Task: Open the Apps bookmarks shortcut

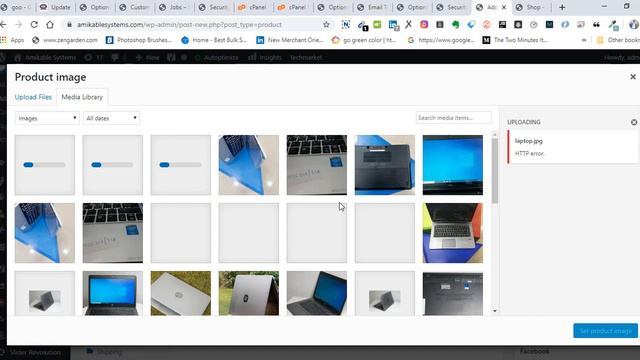Action: pos(12,40)
